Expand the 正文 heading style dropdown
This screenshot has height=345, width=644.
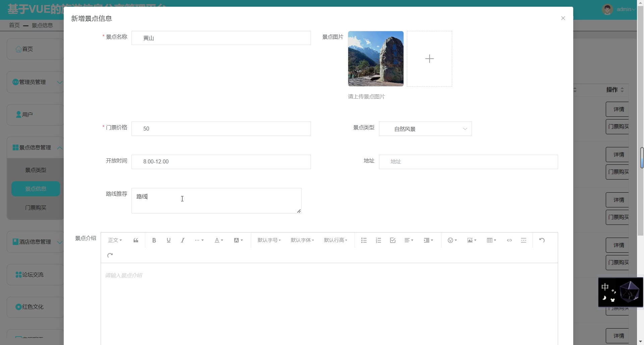click(115, 240)
